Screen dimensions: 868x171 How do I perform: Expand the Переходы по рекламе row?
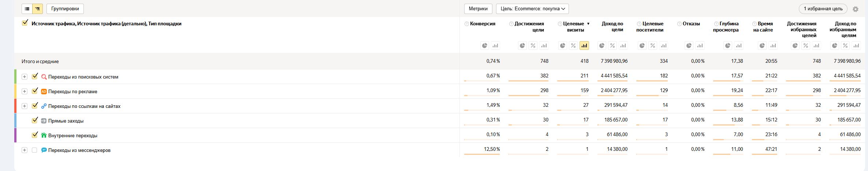tap(25, 91)
